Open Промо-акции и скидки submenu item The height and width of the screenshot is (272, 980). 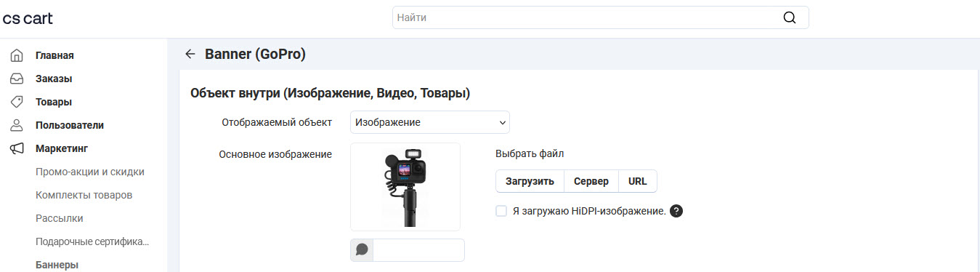point(90,172)
